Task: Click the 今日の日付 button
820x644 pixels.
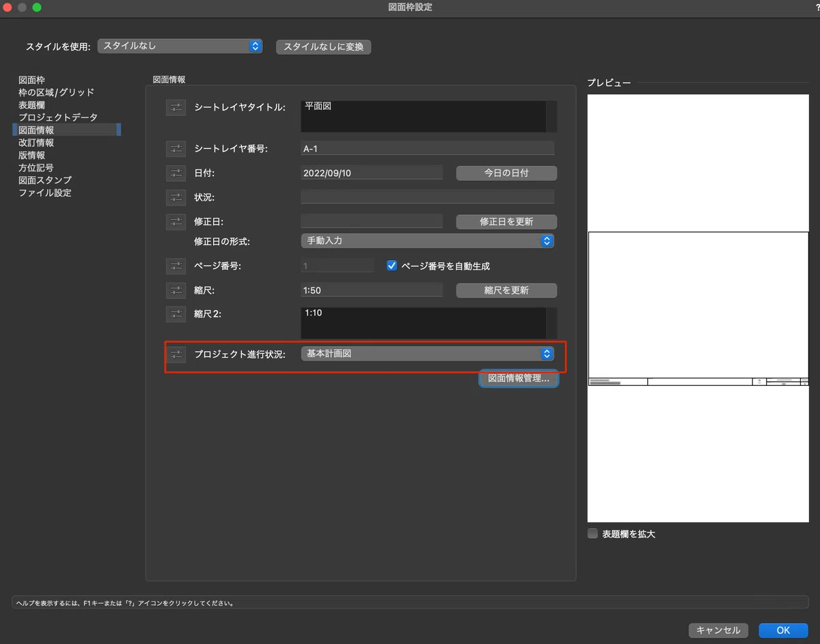Action: (x=506, y=173)
